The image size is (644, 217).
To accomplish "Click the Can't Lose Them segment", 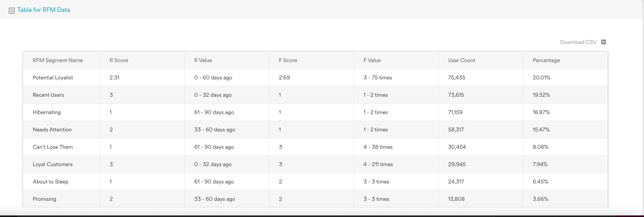I will (x=53, y=147).
